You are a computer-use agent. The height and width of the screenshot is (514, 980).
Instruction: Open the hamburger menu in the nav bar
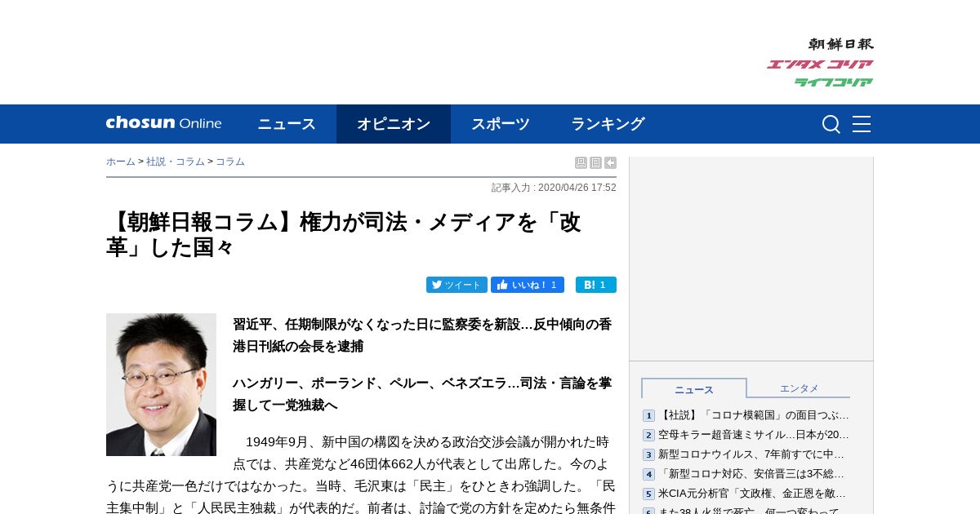pyautogui.click(x=862, y=124)
